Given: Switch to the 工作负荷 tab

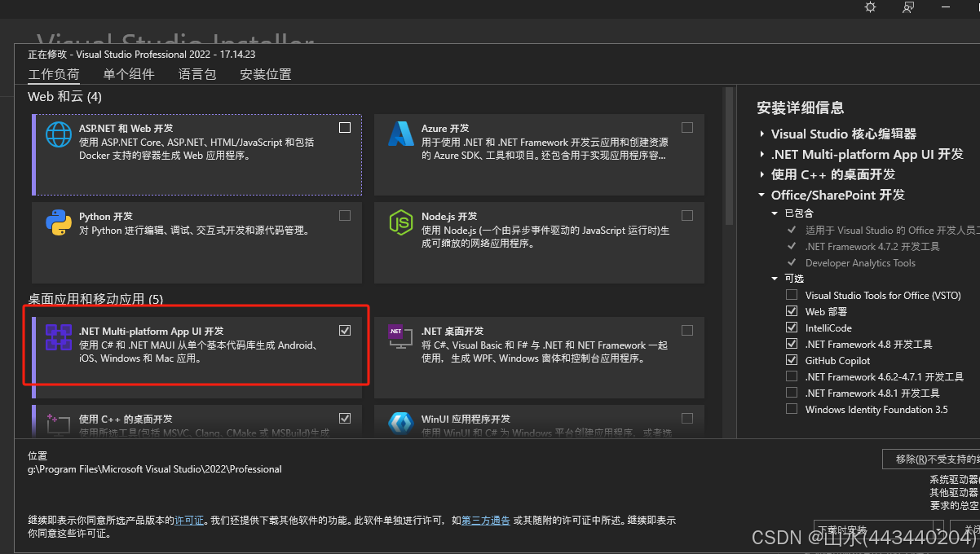Looking at the screenshot, I should 54,74.
